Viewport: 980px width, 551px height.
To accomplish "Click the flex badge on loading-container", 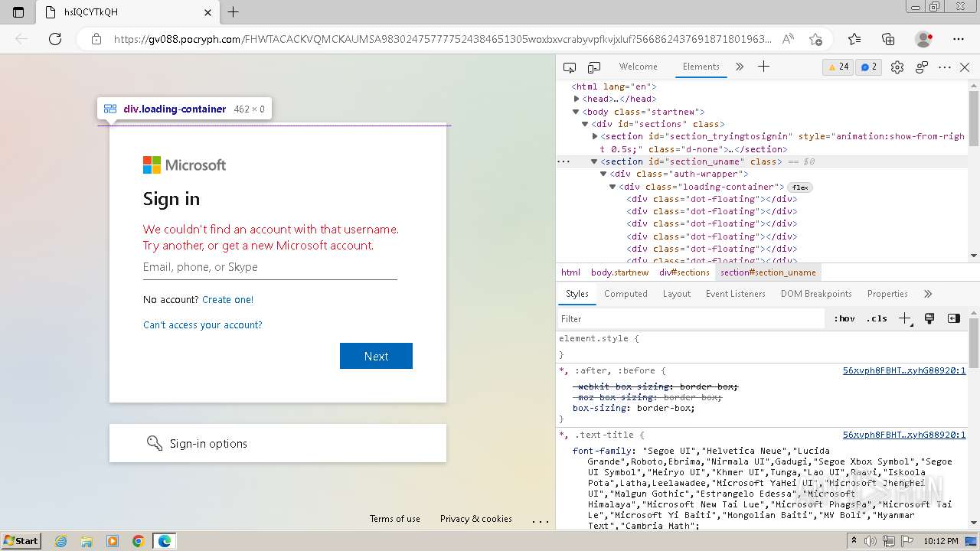I will point(800,187).
